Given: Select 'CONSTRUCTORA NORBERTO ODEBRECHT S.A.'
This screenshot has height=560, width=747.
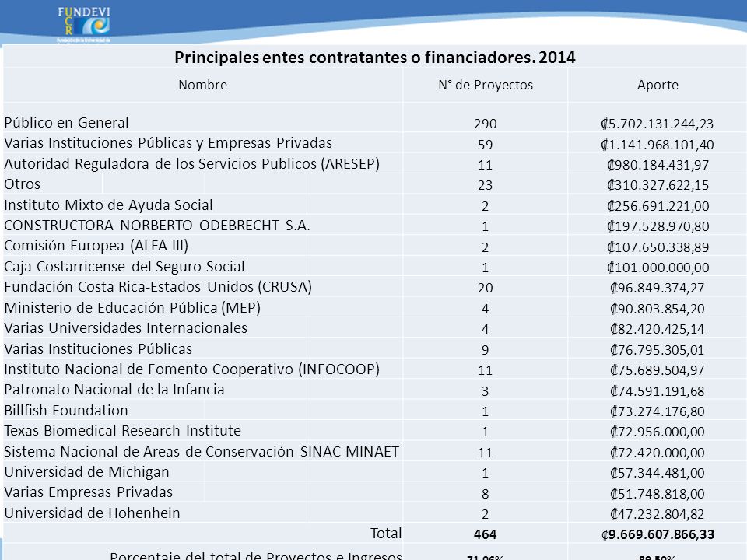Looking at the screenshot, I should tap(156, 226).
